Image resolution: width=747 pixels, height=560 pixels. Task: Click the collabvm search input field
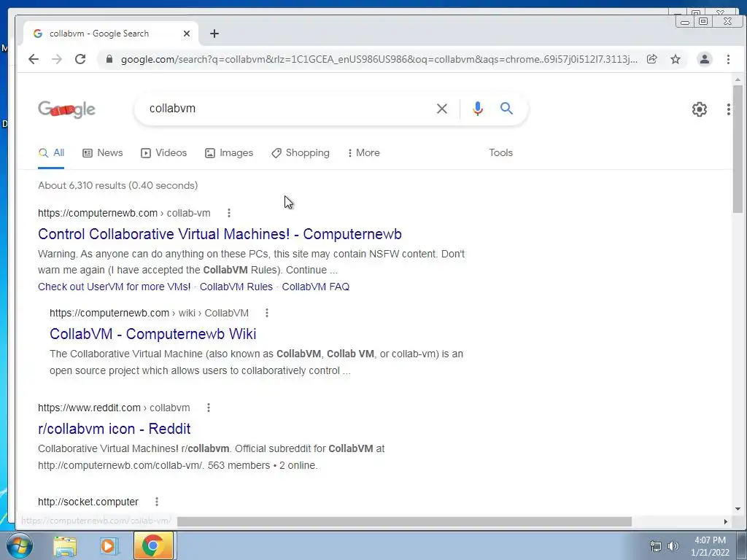pos(286,109)
